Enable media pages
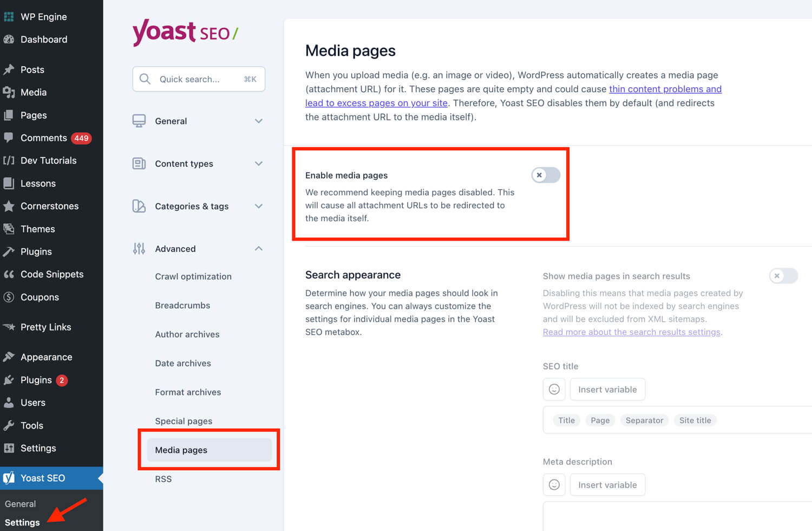Image resolution: width=812 pixels, height=531 pixels. pyautogui.click(x=545, y=175)
